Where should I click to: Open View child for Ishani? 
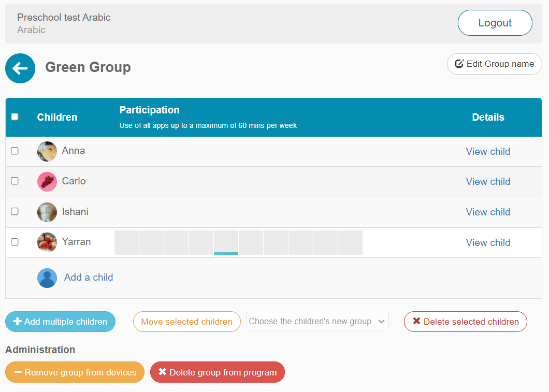(x=488, y=212)
